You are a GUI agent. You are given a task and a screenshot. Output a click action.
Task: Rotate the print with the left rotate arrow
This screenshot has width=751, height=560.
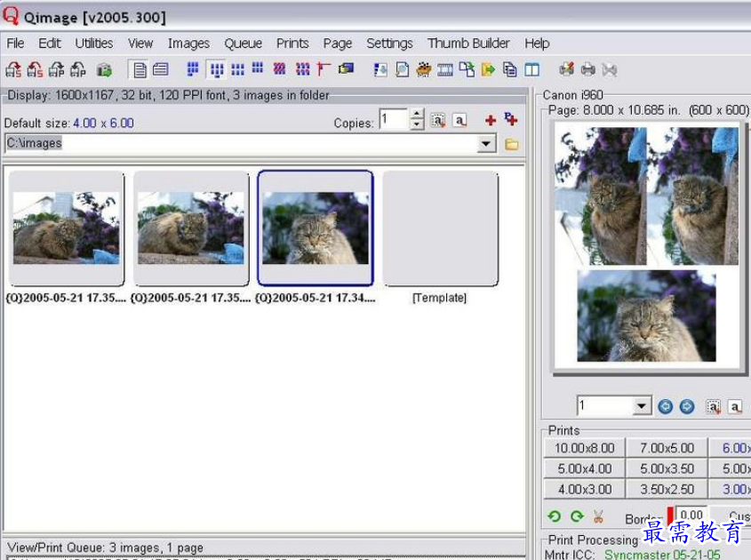pyautogui.click(x=554, y=516)
